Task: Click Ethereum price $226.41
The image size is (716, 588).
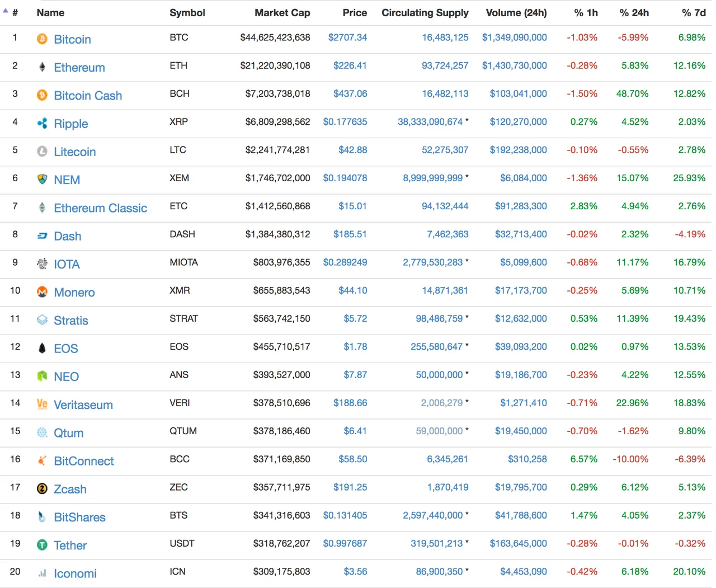Action: [350, 65]
